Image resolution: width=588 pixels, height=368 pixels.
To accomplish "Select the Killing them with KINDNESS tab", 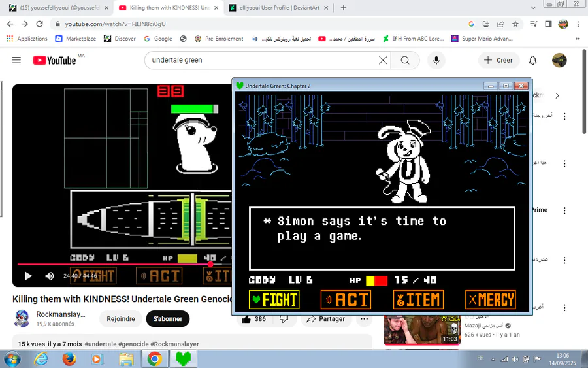I will [169, 7].
